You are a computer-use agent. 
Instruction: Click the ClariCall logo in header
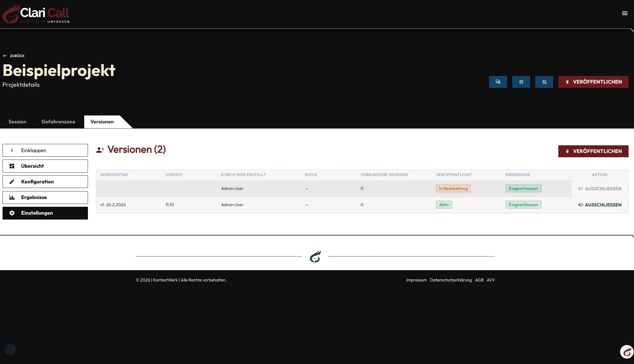coord(36,14)
